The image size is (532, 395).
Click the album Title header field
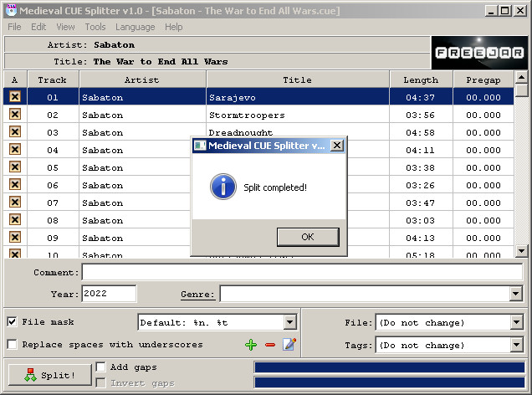[217, 61]
